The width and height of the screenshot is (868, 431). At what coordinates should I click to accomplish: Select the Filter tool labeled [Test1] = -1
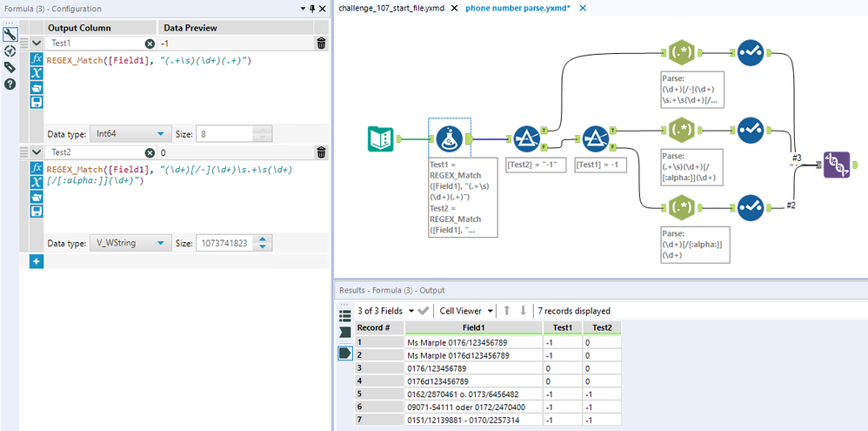coord(596,138)
